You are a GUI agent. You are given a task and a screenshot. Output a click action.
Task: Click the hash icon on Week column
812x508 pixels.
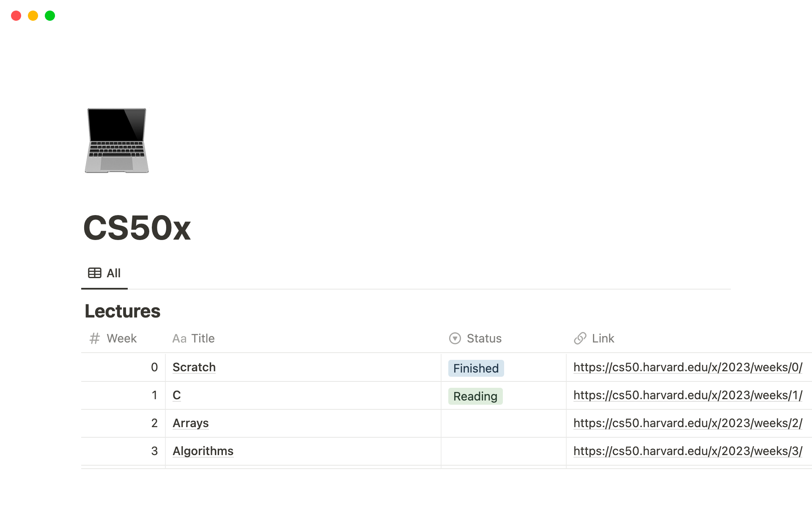click(94, 338)
